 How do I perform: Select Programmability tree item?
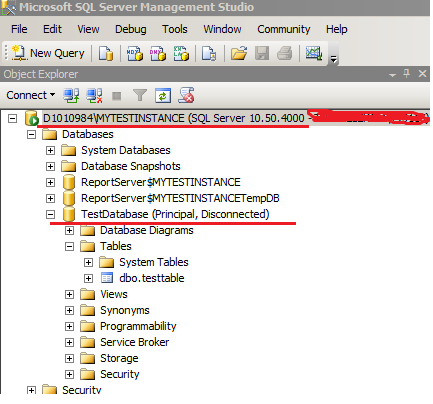point(138,326)
